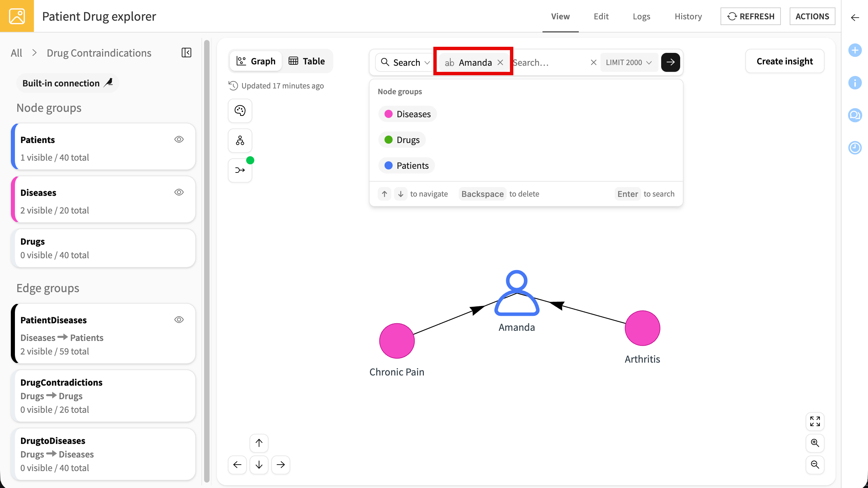Click the blue plus icon in right rail
Screen dimensions: 868x488
pos(855,50)
